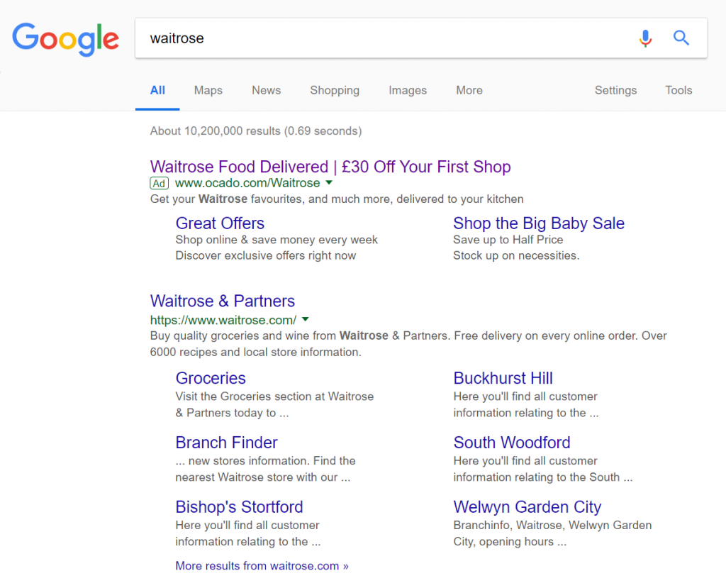The image size is (726, 588).
Task: Click the 'Get your Waitrose favourites' ad description
Action: (337, 199)
